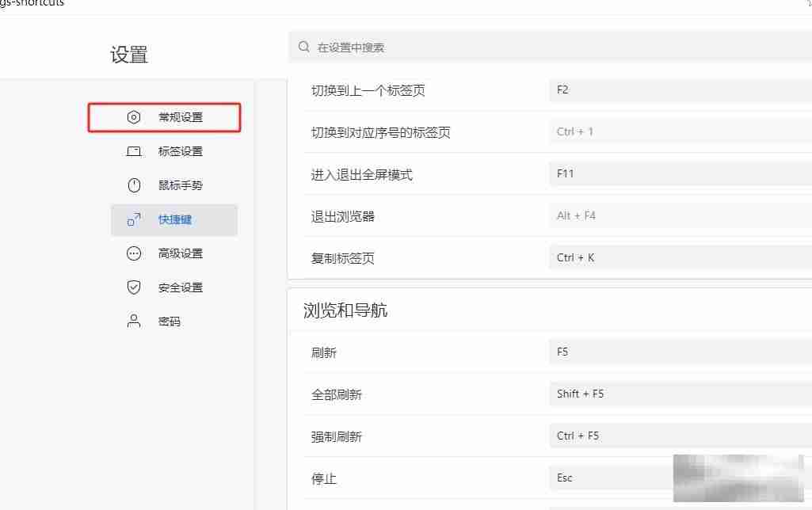Click the 设置 page title
Screen dimensions: 812x510
[129, 55]
